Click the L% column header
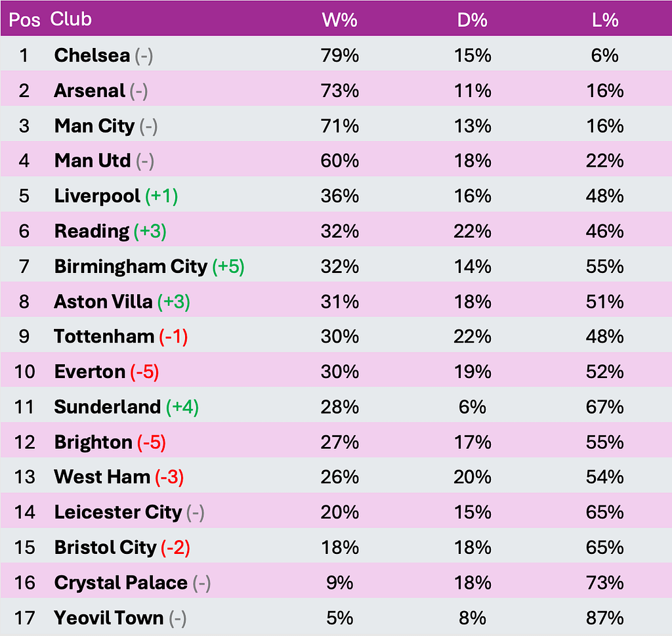Viewport: 672px width, 636px height. pos(604,20)
